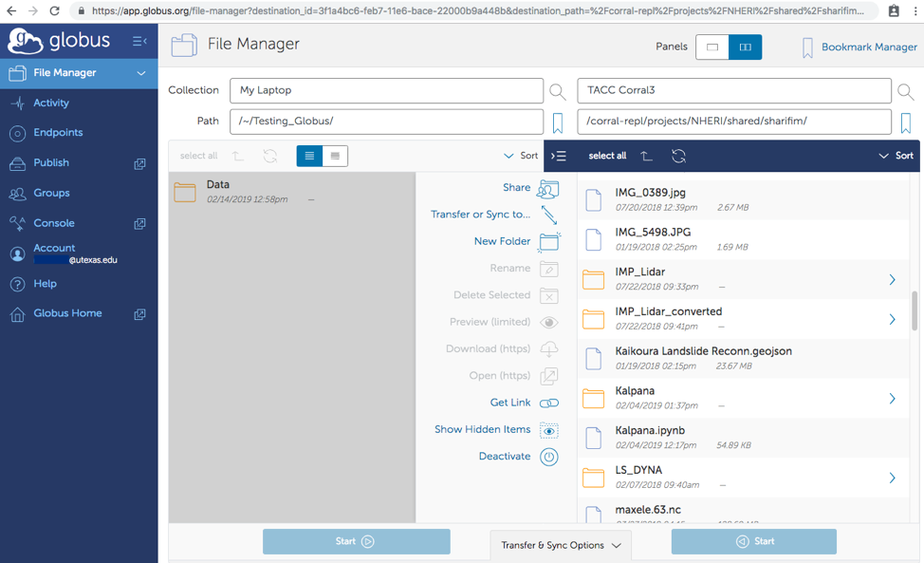Click the Share icon
This screenshot has height=563, width=924.
click(x=548, y=189)
